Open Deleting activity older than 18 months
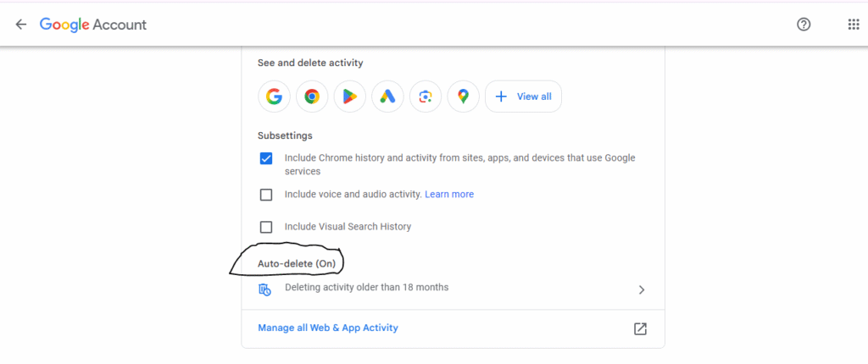Screen dimensions: 868x364 [453, 289]
